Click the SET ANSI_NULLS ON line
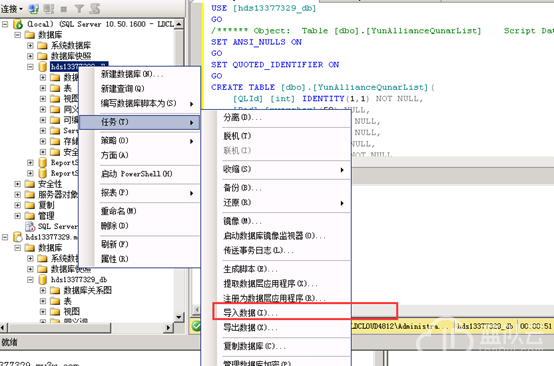Viewport: 554px width, 366px height. [257, 42]
